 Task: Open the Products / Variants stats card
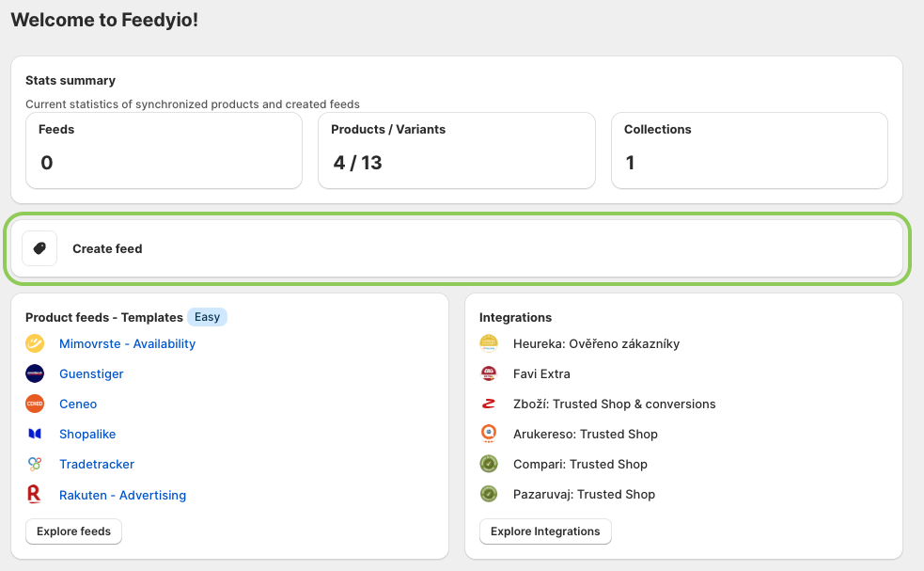pos(457,151)
